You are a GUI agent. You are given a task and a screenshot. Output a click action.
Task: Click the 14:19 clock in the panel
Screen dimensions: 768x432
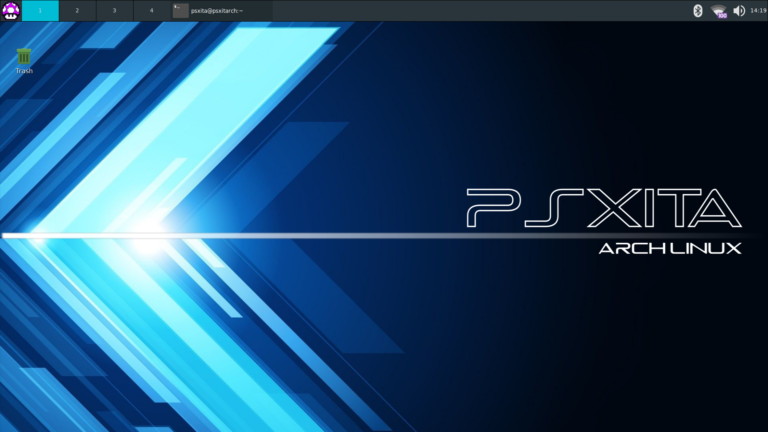click(x=758, y=10)
